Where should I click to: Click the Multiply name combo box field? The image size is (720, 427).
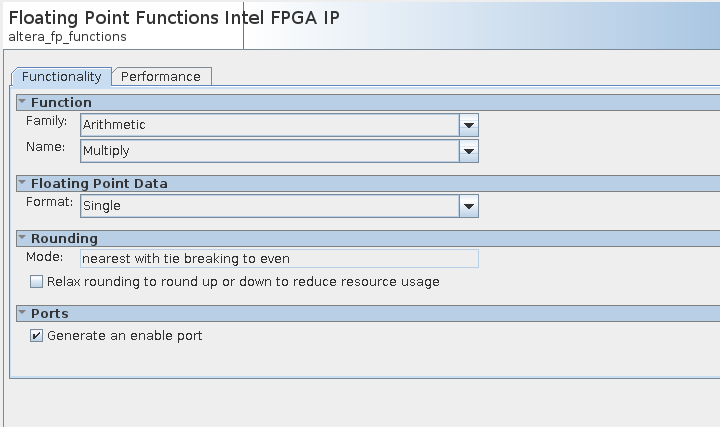click(x=268, y=151)
